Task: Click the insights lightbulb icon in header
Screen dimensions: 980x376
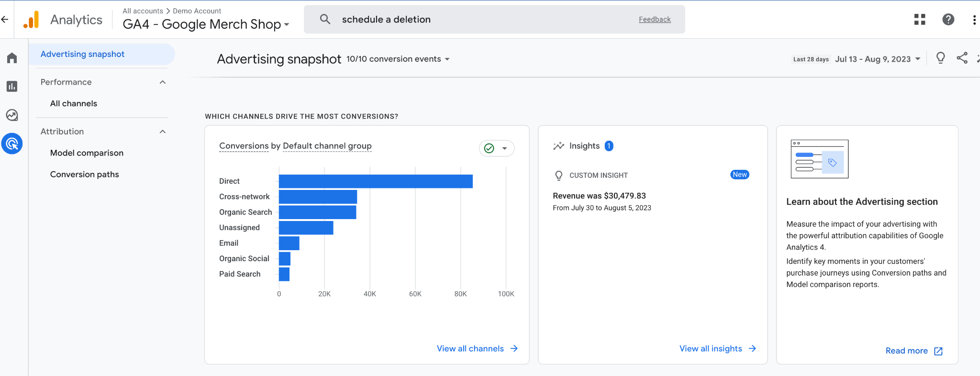Action: tap(940, 58)
